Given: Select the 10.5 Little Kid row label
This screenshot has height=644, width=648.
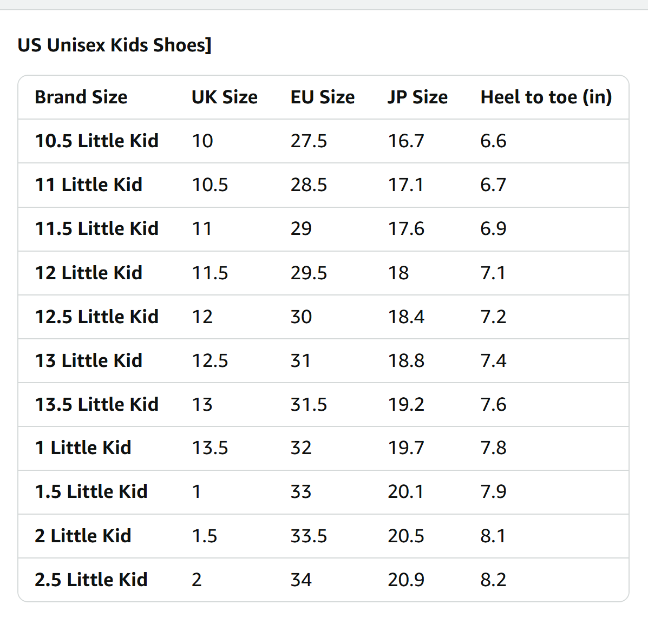Looking at the screenshot, I should (x=97, y=141).
